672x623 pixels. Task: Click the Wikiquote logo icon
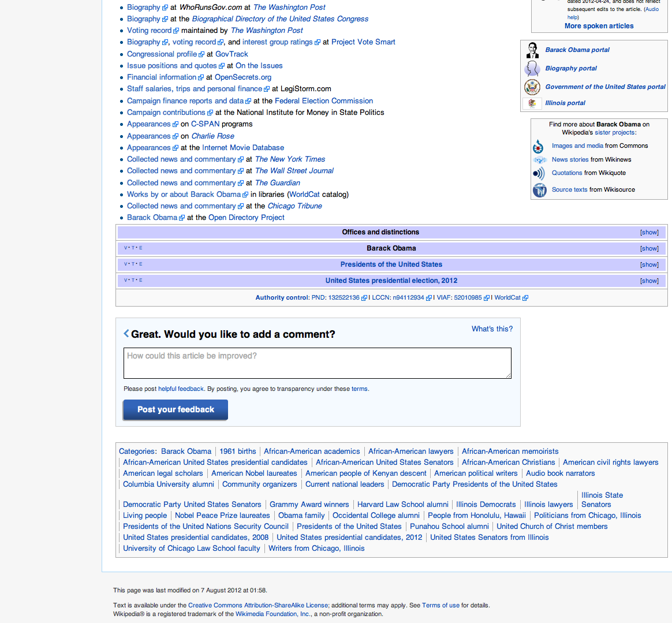pyautogui.click(x=539, y=173)
